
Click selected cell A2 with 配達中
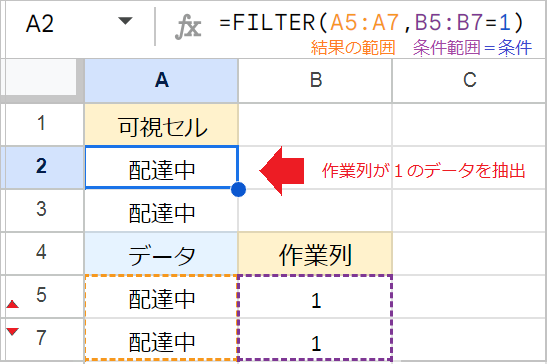click(161, 167)
